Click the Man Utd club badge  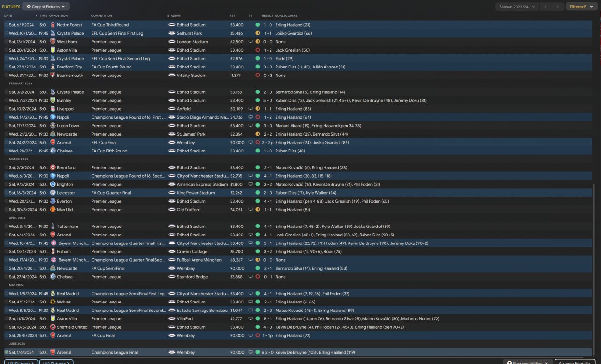coord(53,210)
